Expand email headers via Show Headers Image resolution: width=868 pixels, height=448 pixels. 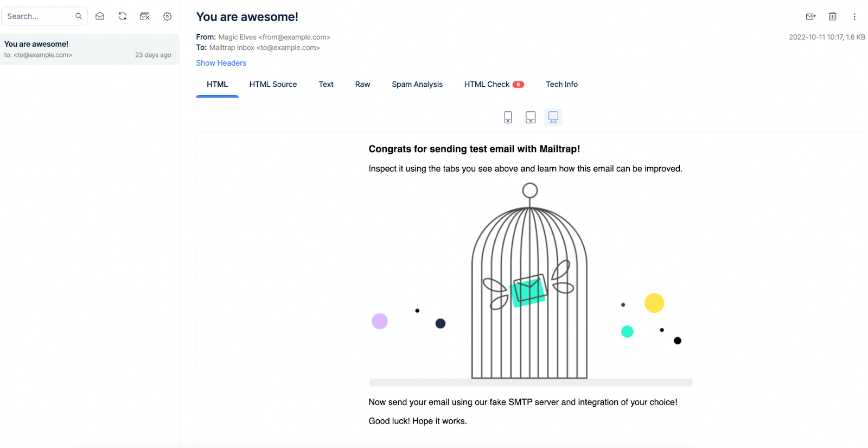221,63
